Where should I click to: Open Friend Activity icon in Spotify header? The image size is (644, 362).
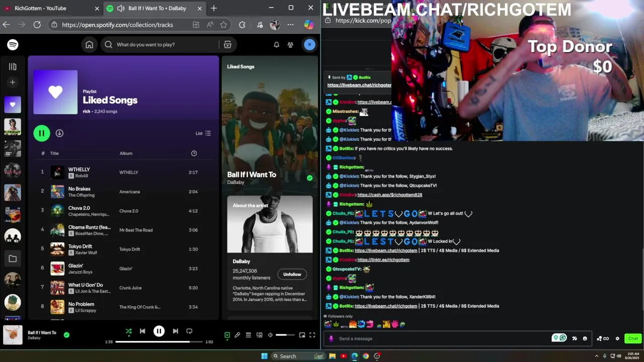tap(290, 45)
